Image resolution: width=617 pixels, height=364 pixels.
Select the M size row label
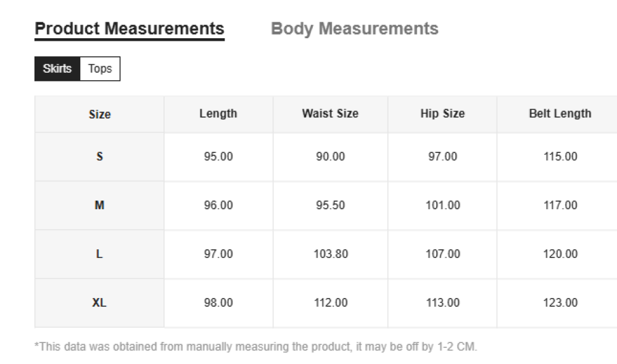pos(99,205)
